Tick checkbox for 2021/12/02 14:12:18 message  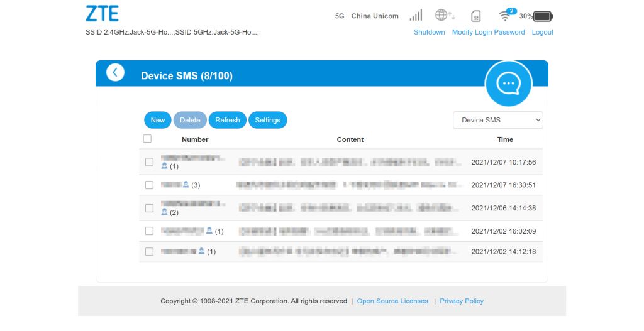[149, 251]
